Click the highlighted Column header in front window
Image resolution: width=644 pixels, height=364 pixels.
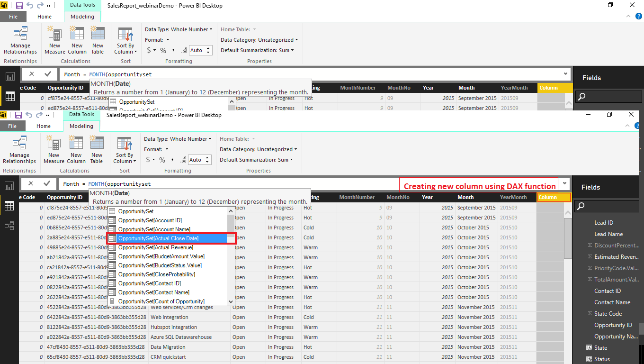click(x=554, y=197)
